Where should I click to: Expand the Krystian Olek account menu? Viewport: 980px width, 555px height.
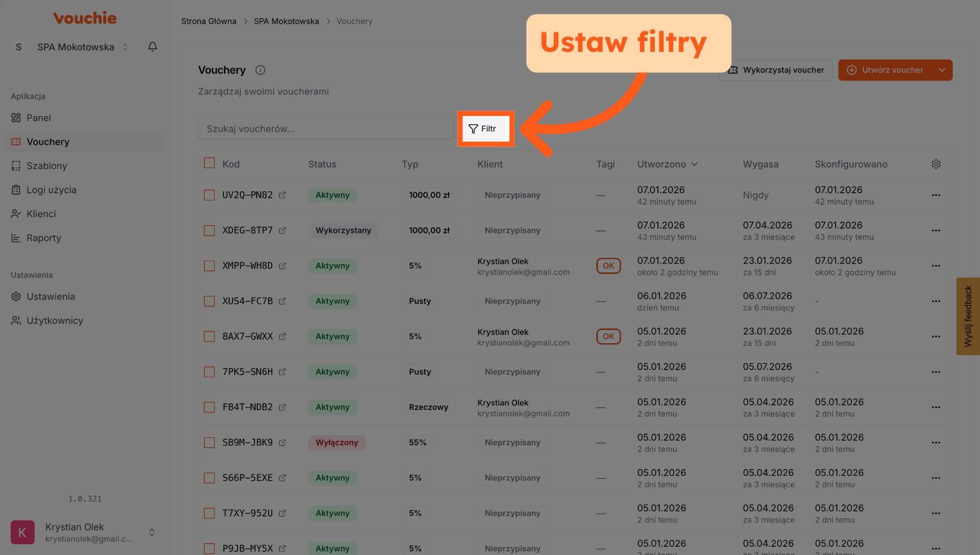(x=152, y=532)
